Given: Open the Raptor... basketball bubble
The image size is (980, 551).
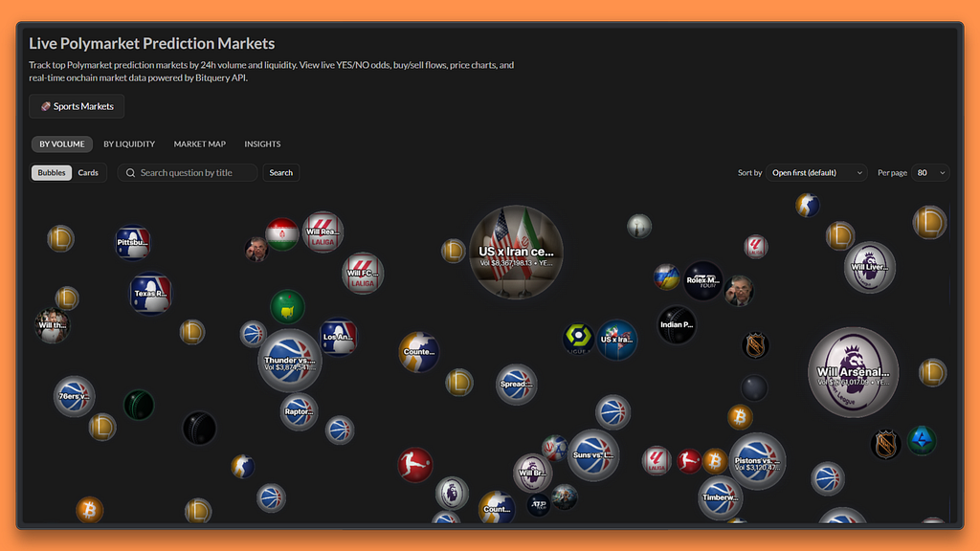Looking at the screenshot, I should 299,411.
